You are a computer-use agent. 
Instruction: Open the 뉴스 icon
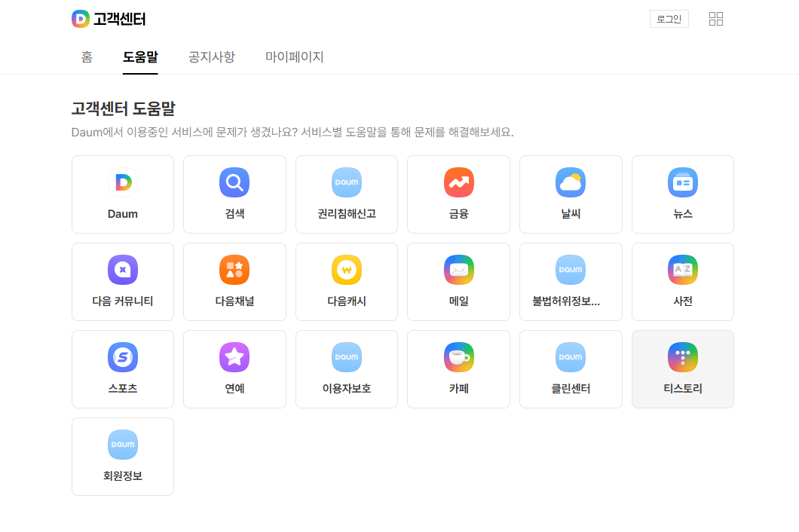(x=683, y=182)
